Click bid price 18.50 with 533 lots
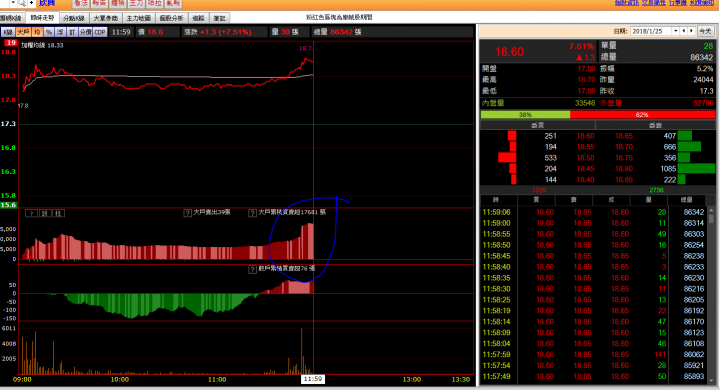 (585, 158)
